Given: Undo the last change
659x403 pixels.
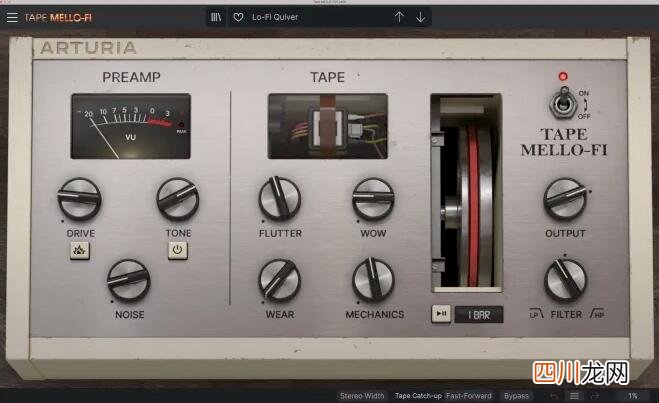Looking at the screenshot, I should point(554,396).
